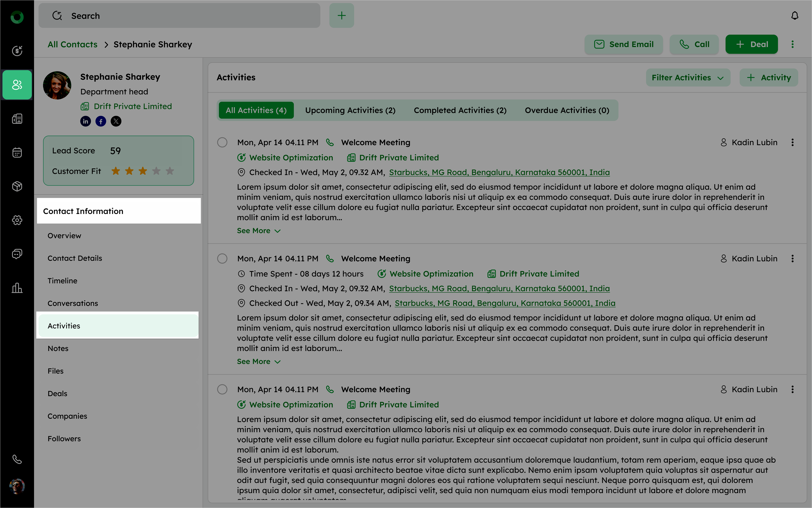Mark the third Welcome Meeting as complete

click(x=222, y=389)
